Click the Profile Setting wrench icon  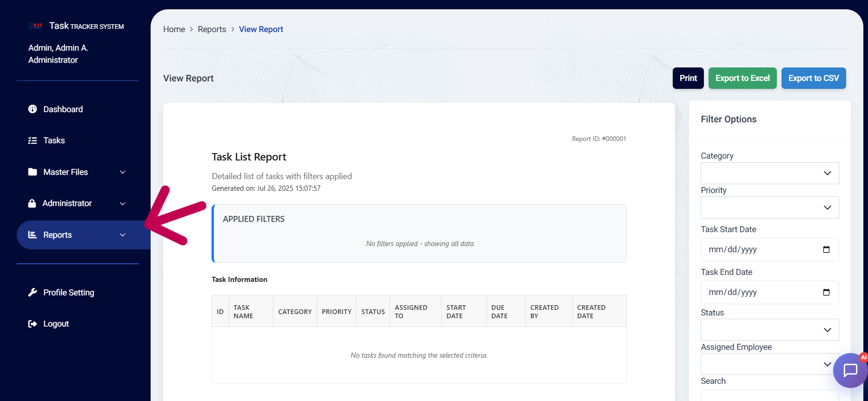(33, 292)
